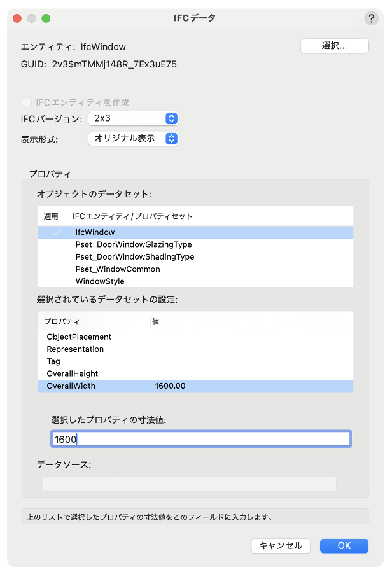The width and height of the screenshot is (392, 579).
Task: Click the help question mark icon
Action: click(x=371, y=18)
